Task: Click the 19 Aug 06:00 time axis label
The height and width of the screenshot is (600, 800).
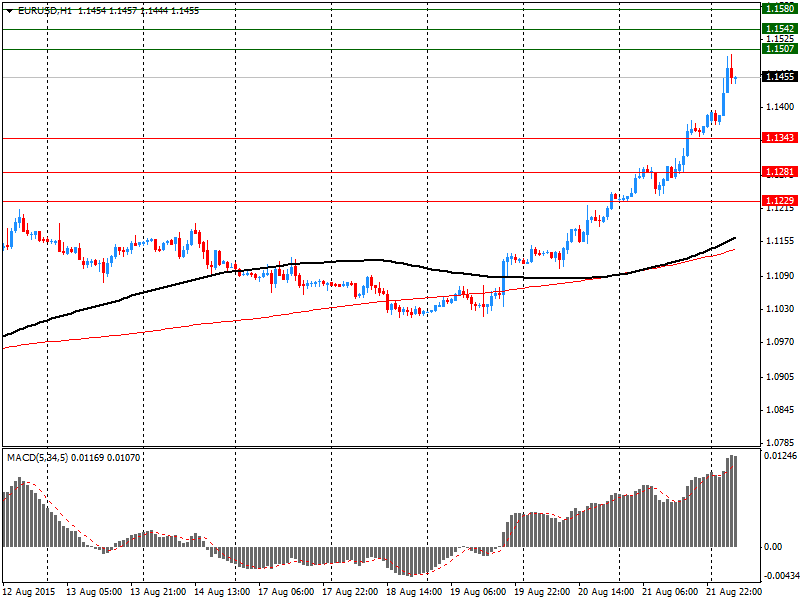Action: pos(478,592)
